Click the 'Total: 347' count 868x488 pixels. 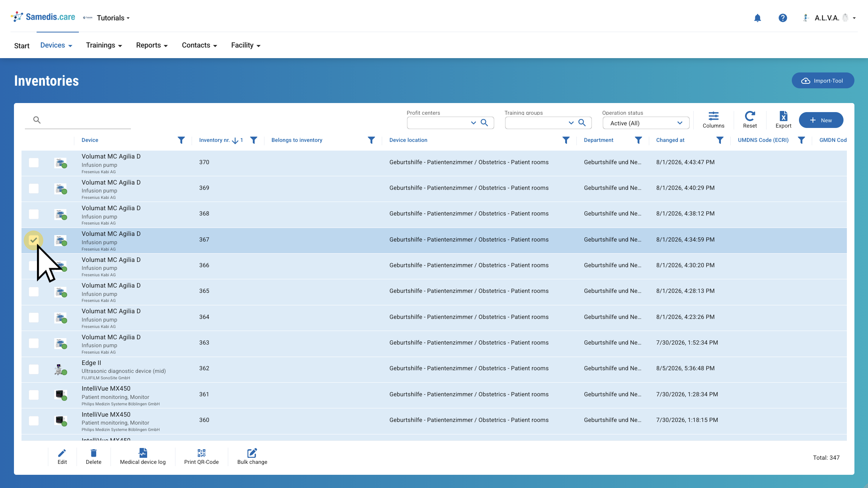pyautogui.click(x=826, y=457)
